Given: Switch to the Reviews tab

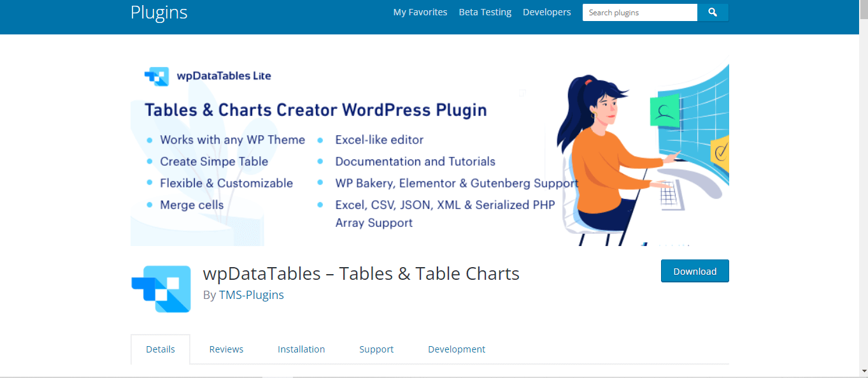Looking at the screenshot, I should [227, 349].
